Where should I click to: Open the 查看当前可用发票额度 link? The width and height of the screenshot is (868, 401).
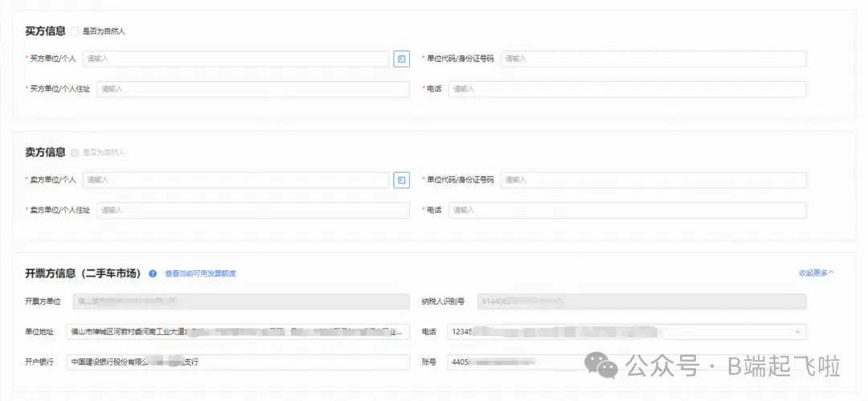pyautogui.click(x=200, y=274)
